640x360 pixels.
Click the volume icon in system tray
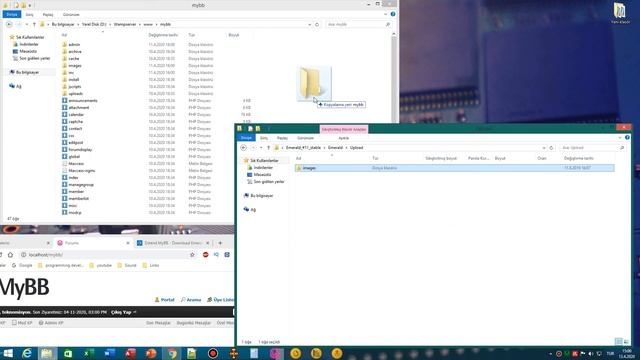[591, 353]
